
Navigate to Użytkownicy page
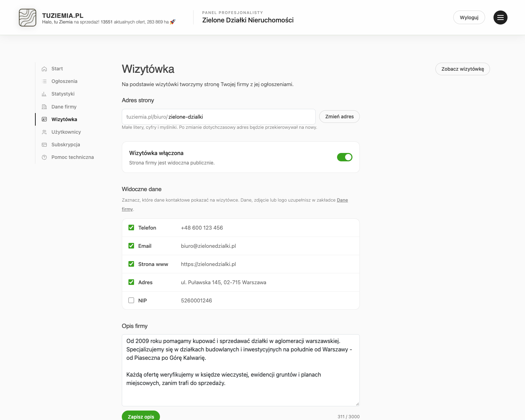click(x=66, y=132)
